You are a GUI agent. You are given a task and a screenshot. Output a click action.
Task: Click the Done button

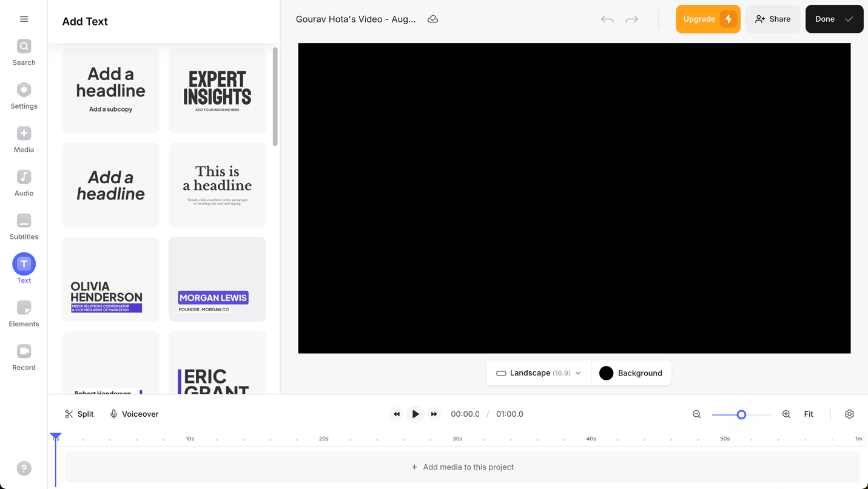834,19
